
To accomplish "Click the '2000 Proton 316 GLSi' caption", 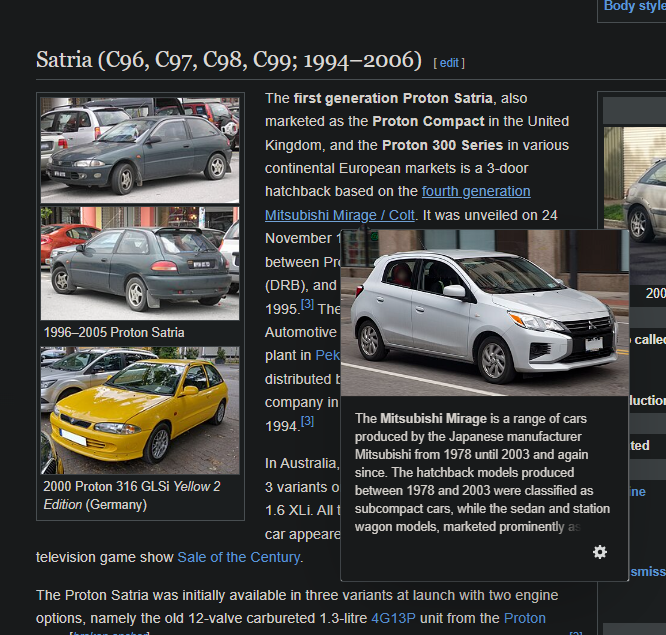I will [x=132, y=495].
